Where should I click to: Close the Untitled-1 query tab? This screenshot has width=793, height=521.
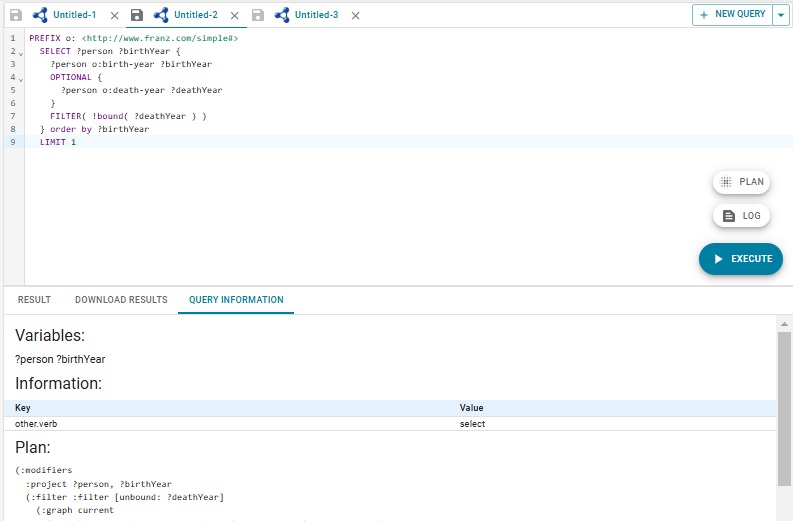(x=113, y=16)
